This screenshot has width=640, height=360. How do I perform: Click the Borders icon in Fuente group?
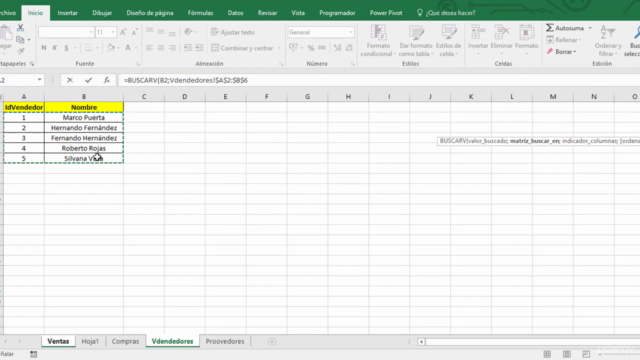pos(88,48)
